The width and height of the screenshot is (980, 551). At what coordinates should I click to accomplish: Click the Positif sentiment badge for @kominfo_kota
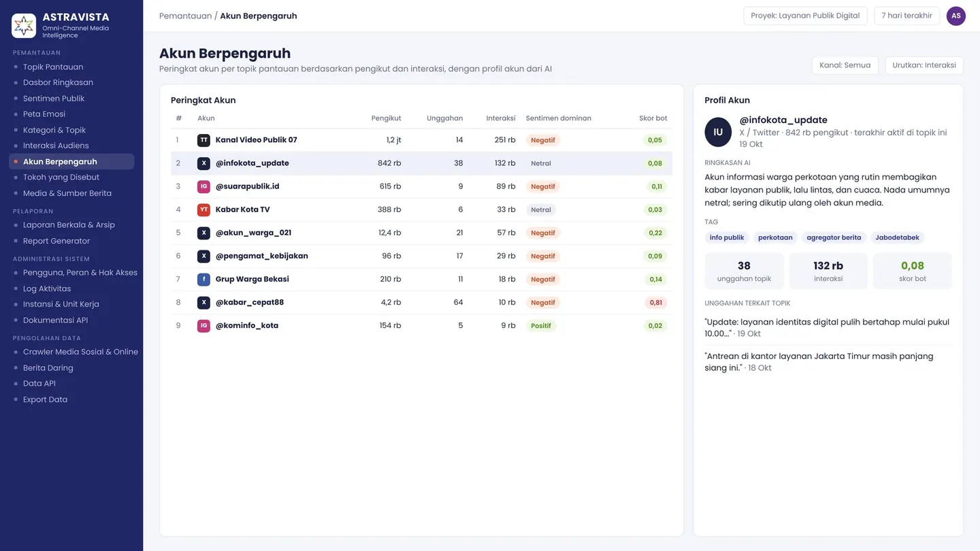click(541, 326)
